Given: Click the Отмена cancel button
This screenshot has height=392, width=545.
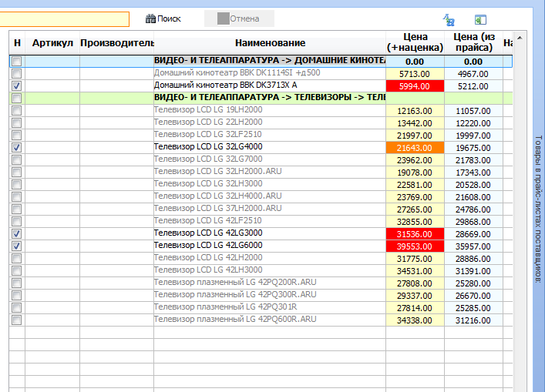Looking at the screenshot, I should pos(239,18).
